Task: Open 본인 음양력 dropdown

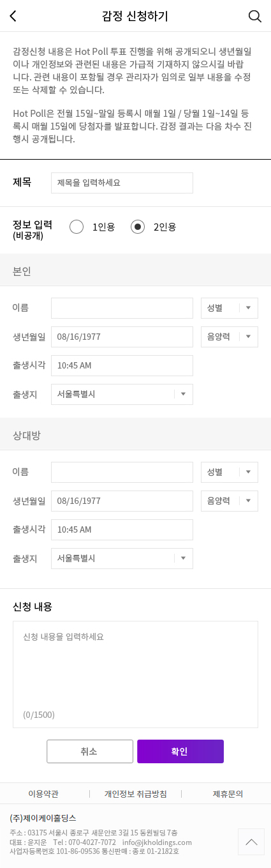Action: [x=230, y=337]
